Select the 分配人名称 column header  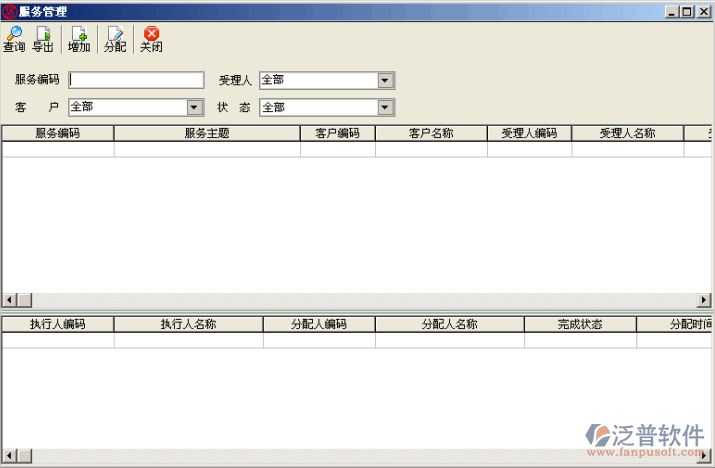tap(449, 324)
